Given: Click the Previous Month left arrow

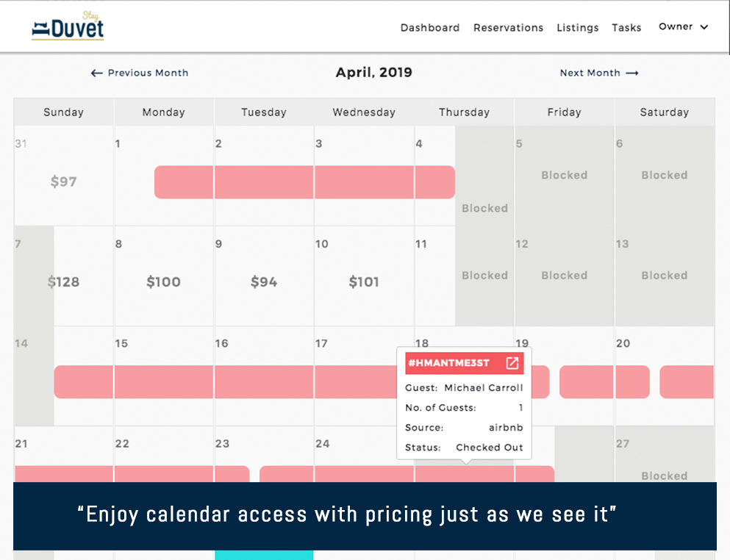Looking at the screenshot, I should pos(96,73).
